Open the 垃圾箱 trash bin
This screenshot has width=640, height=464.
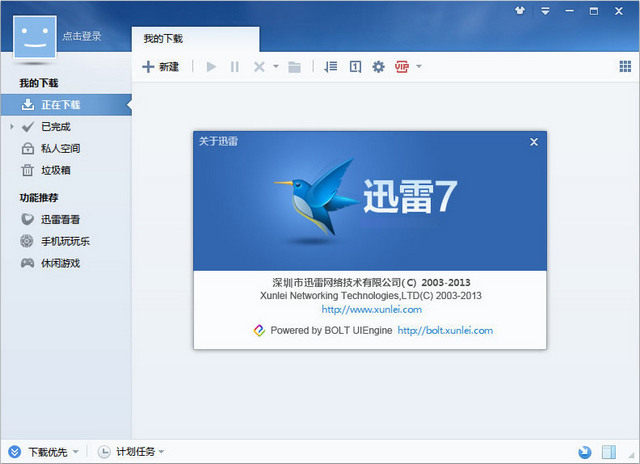[56, 170]
